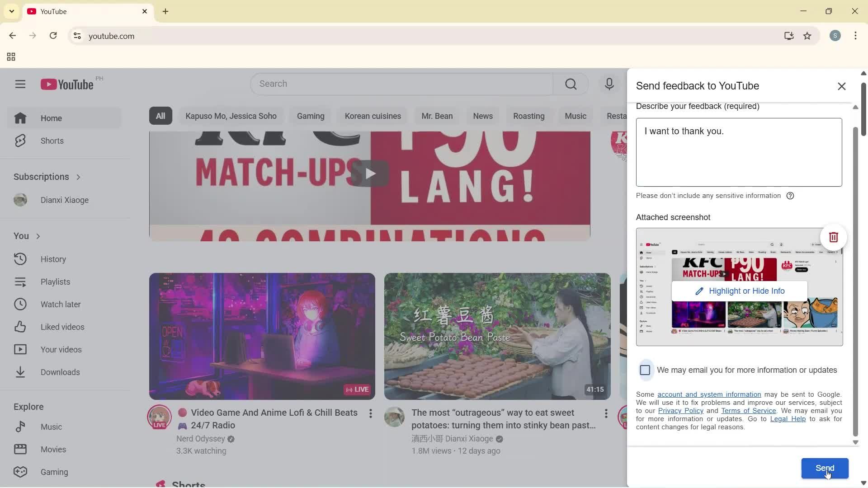Open the Privacy Policy link
This screenshot has height=488, width=868.
pos(680,410)
